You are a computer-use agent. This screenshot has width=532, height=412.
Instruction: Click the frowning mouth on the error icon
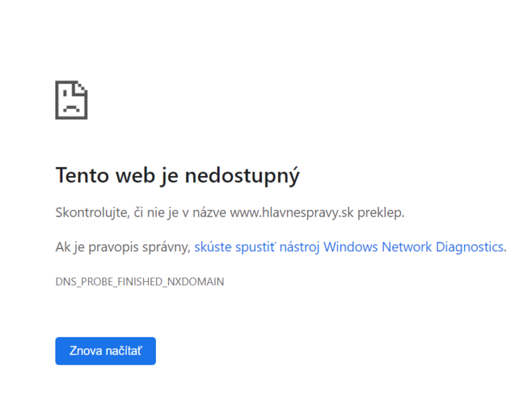[71, 109]
